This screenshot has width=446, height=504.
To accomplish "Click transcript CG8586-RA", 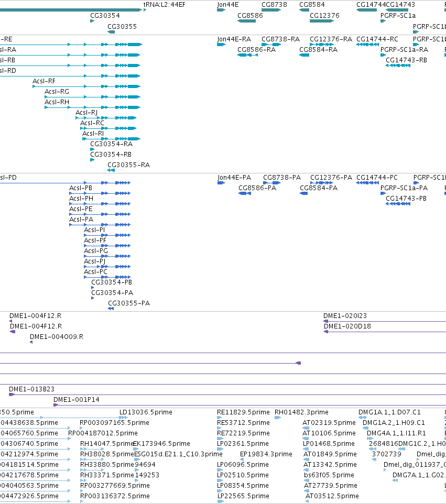I will (256, 49).
